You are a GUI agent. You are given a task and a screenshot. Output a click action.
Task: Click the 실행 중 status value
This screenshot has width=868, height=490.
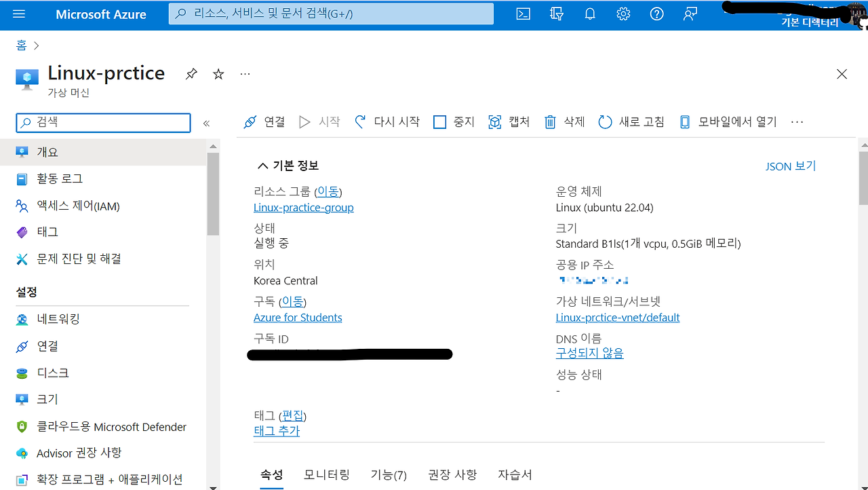[271, 243]
